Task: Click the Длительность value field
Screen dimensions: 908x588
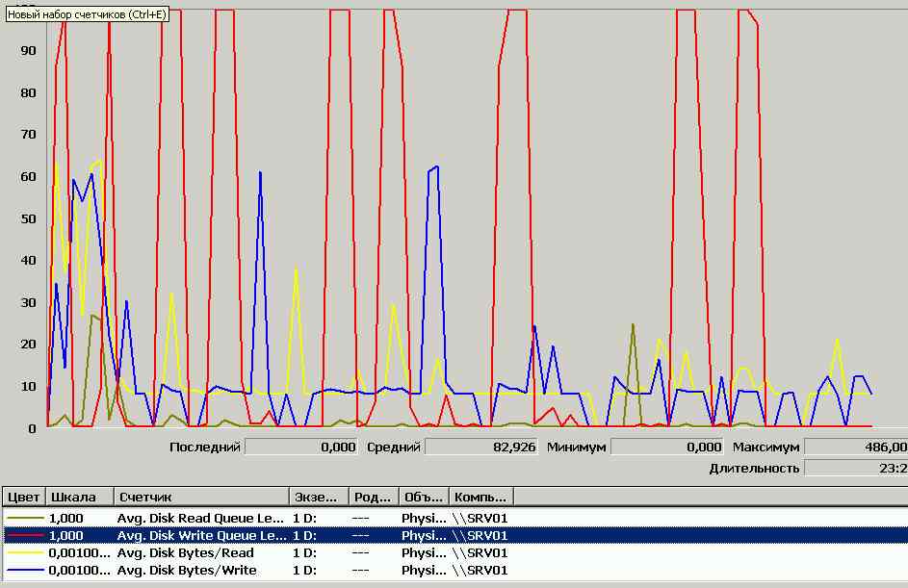Action: pyautogui.click(x=855, y=468)
